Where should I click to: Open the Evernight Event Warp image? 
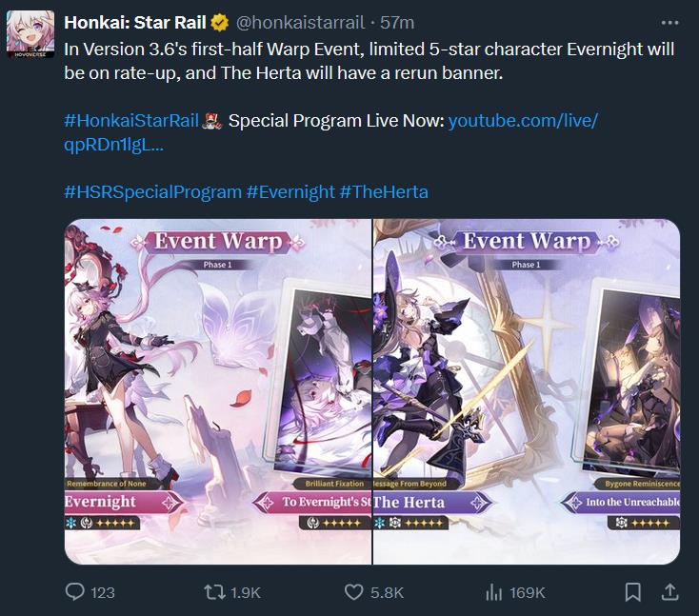tap(218, 392)
